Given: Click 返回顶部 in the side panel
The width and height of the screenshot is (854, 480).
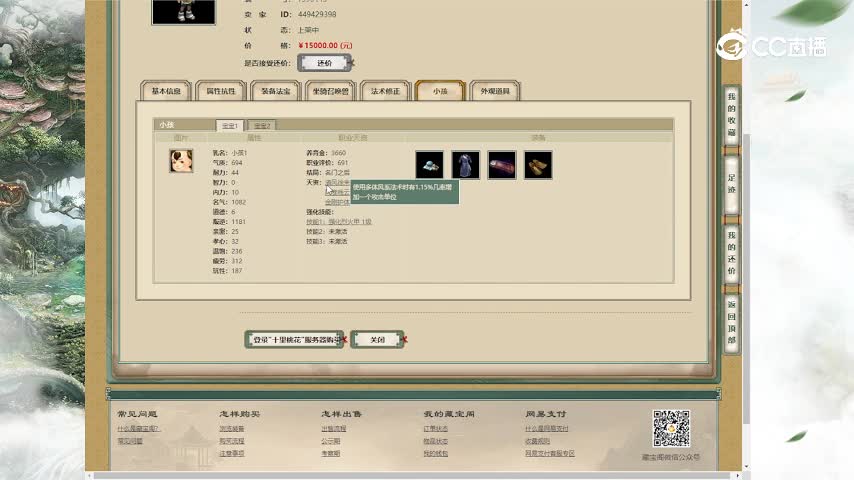Looking at the screenshot, I should pyautogui.click(x=731, y=322).
